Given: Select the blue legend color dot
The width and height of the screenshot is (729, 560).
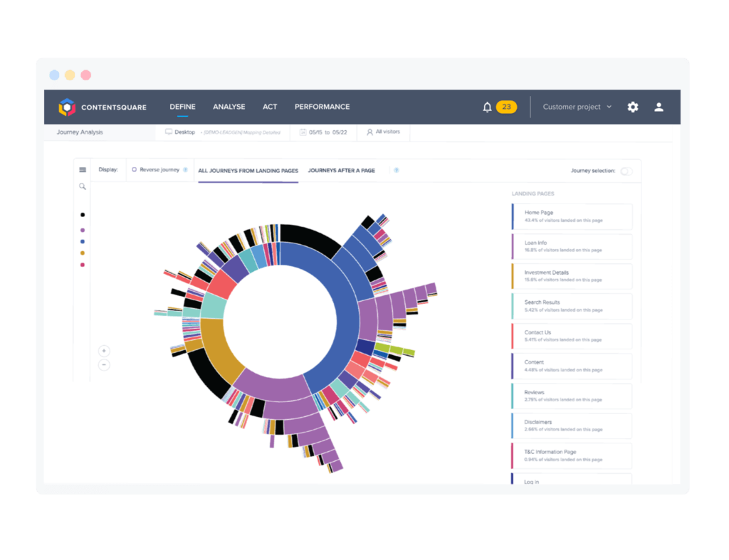Looking at the screenshot, I should coord(83,242).
